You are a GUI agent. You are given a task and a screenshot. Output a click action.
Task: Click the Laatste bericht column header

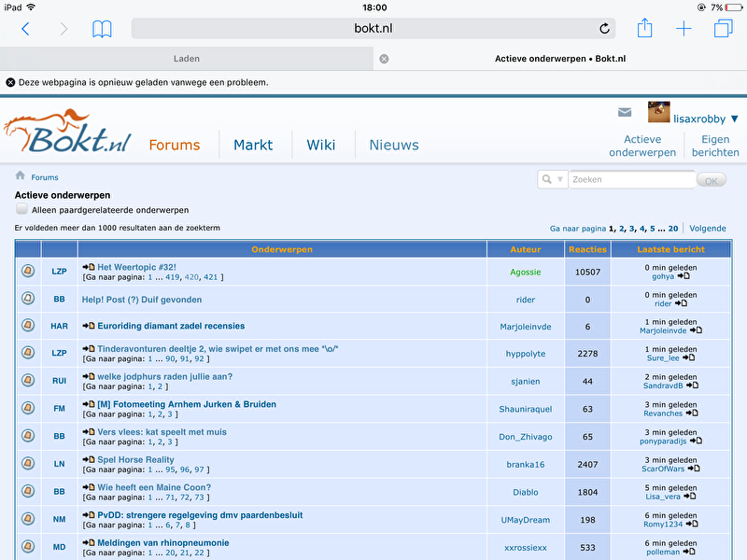670,249
